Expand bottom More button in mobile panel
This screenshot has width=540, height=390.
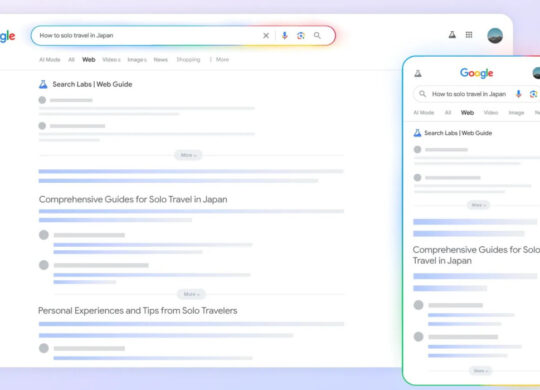point(480,371)
